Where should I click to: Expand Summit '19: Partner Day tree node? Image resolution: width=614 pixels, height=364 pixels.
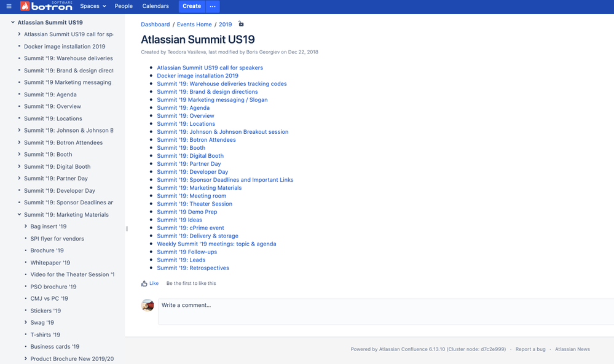pyautogui.click(x=19, y=178)
